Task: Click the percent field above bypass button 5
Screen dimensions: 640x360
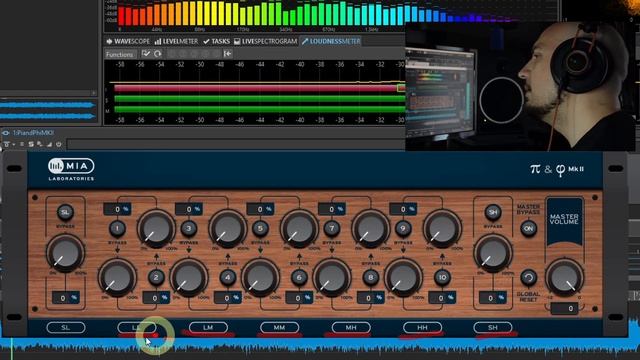Action: click(260, 209)
